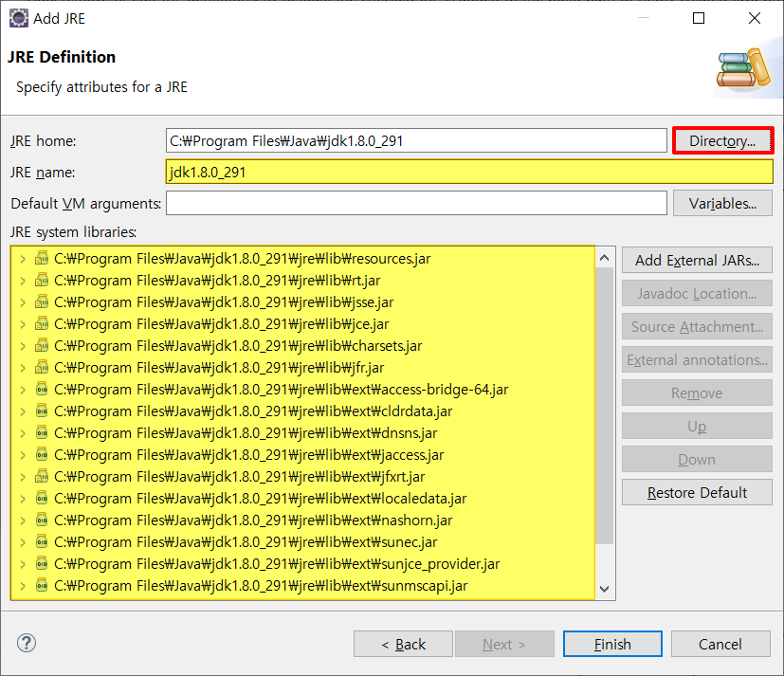Select the ext\jfxrt.jar row text

click(239, 477)
